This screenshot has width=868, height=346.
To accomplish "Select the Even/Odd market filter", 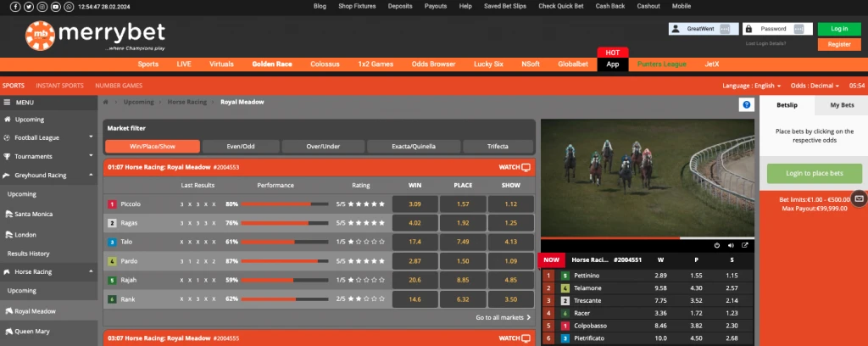I will [239, 146].
